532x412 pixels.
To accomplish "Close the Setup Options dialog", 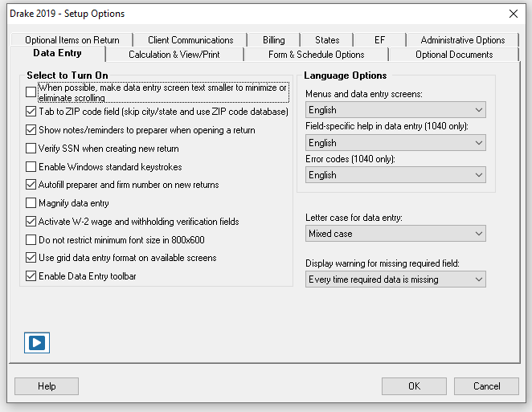I will click(x=514, y=14).
